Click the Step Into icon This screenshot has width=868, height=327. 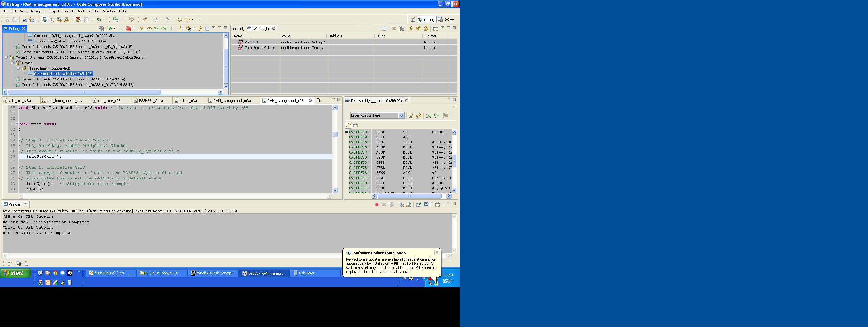click(x=142, y=29)
